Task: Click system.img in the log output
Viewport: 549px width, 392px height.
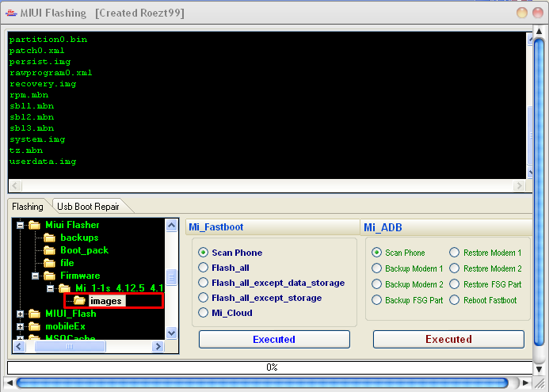Action: (37, 139)
